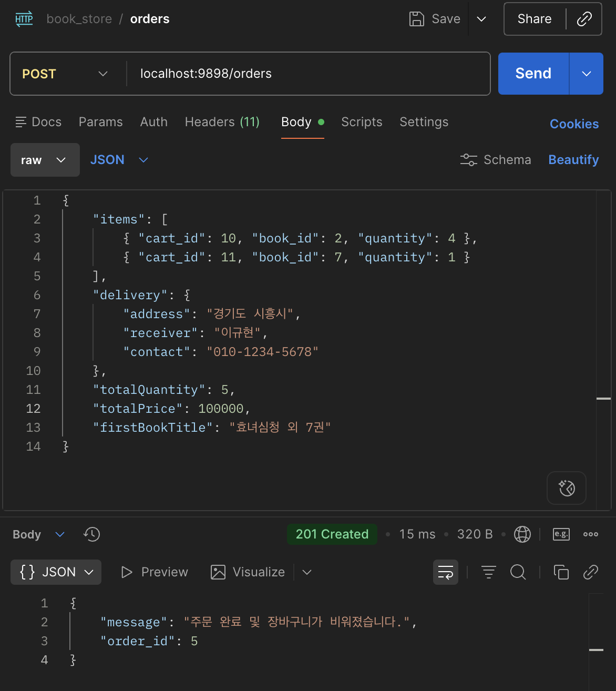The height and width of the screenshot is (691, 616).
Task: Click "010-1234-5678" contact value
Action: [x=262, y=352]
